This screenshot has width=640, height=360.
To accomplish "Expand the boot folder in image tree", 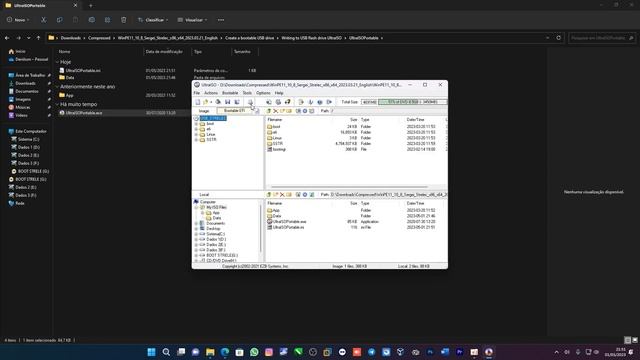I will [x=196, y=124].
